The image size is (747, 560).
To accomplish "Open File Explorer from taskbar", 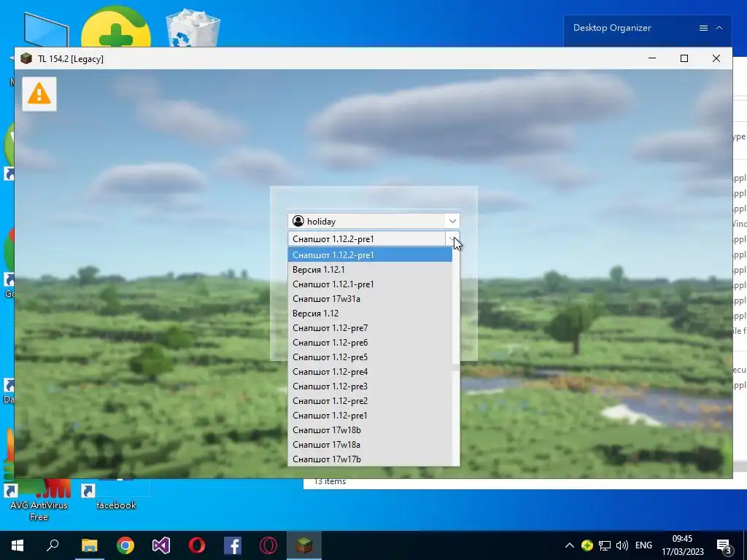I will pyautogui.click(x=89, y=545).
